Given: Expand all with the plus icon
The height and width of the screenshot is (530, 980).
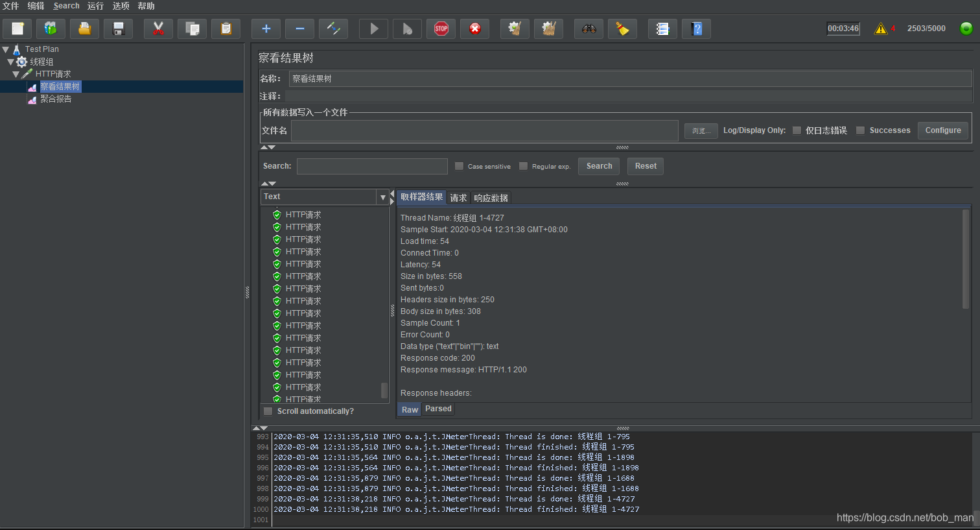Looking at the screenshot, I should coord(266,29).
